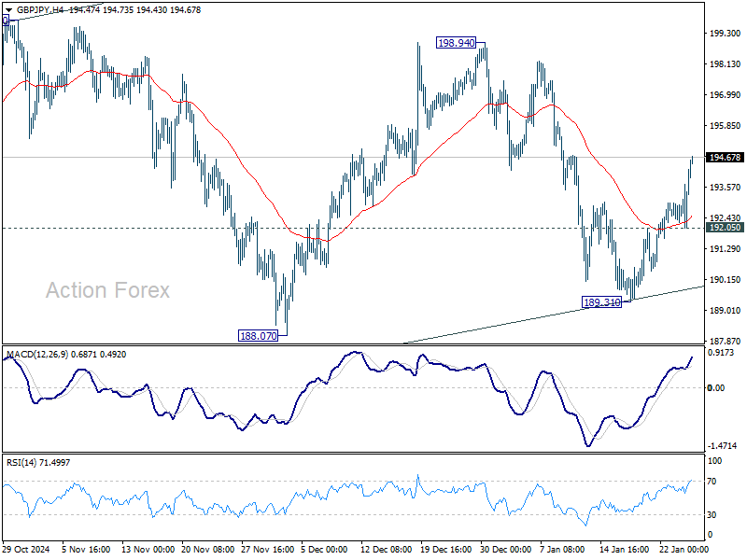Click the RSI scale value 70

pos(712,482)
